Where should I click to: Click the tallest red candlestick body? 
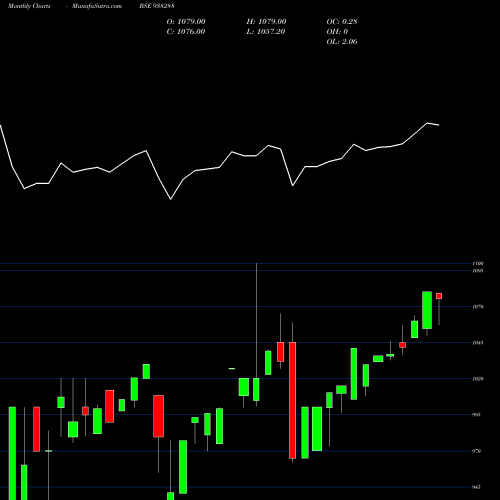292,400
